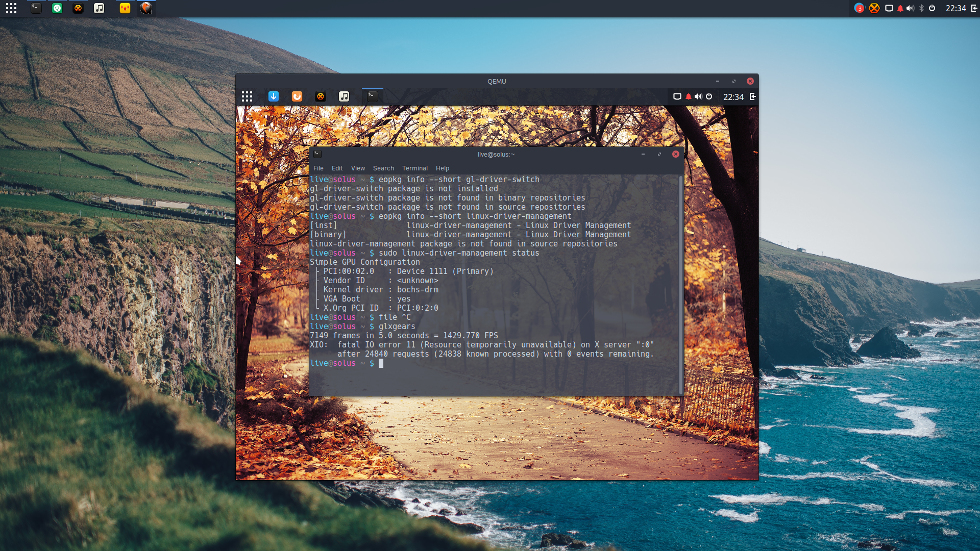Maximize the live@solus terminal window
This screenshot has height=551, width=980.
(x=659, y=154)
